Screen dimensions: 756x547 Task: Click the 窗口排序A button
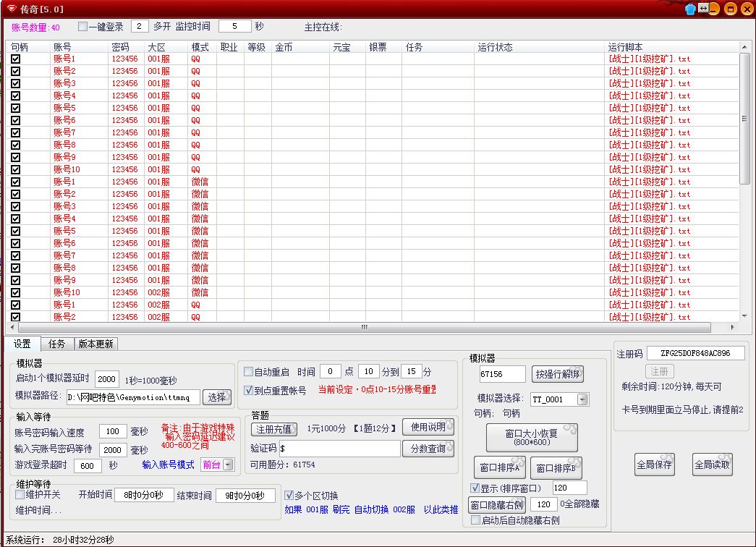(x=501, y=468)
